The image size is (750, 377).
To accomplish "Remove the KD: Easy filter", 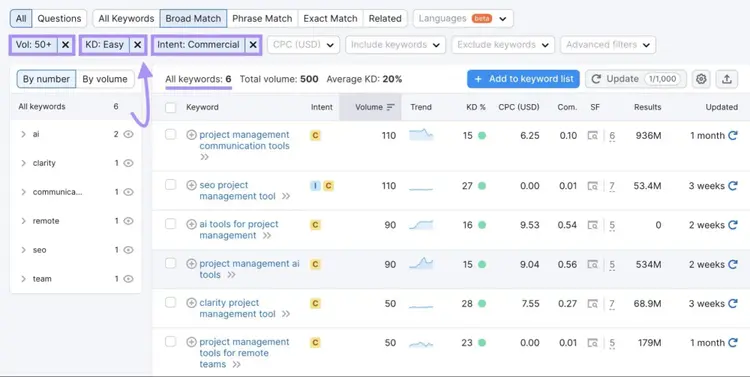I will pyautogui.click(x=137, y=45).
